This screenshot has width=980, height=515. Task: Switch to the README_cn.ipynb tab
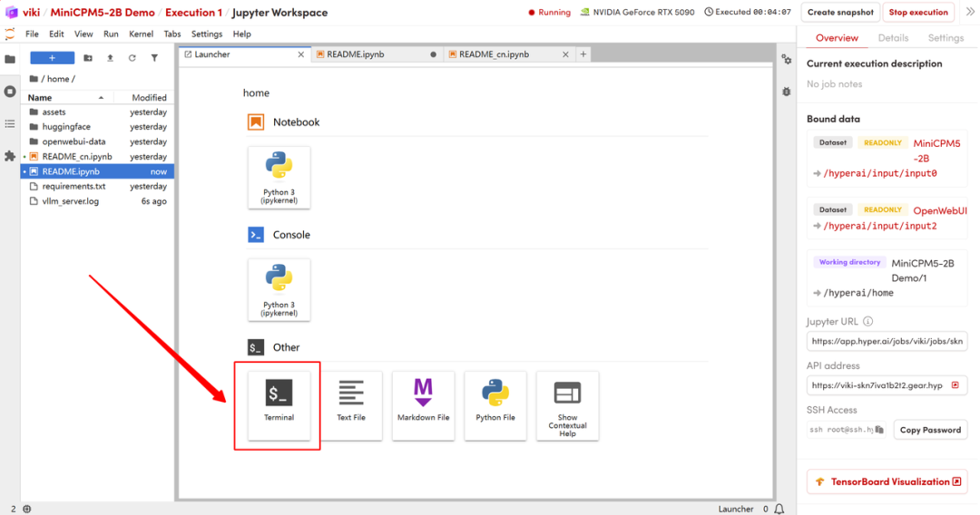tap(494, 54)
